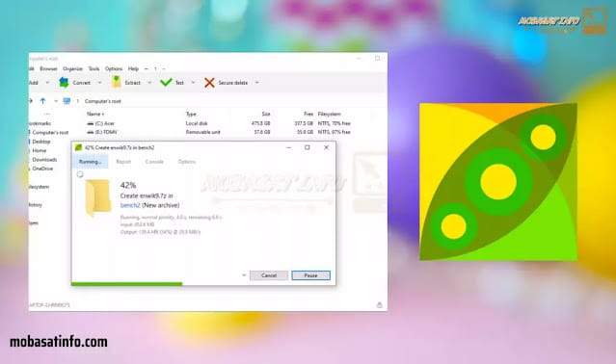Viewport: 616px width, 364px height.
Task: Switch to the Report tab
Action: pos(123,162)
